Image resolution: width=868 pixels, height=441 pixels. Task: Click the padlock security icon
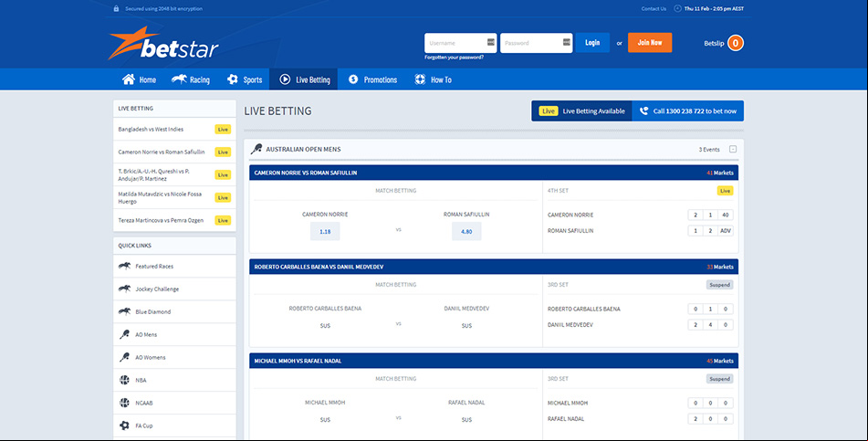tap(116, 9)
